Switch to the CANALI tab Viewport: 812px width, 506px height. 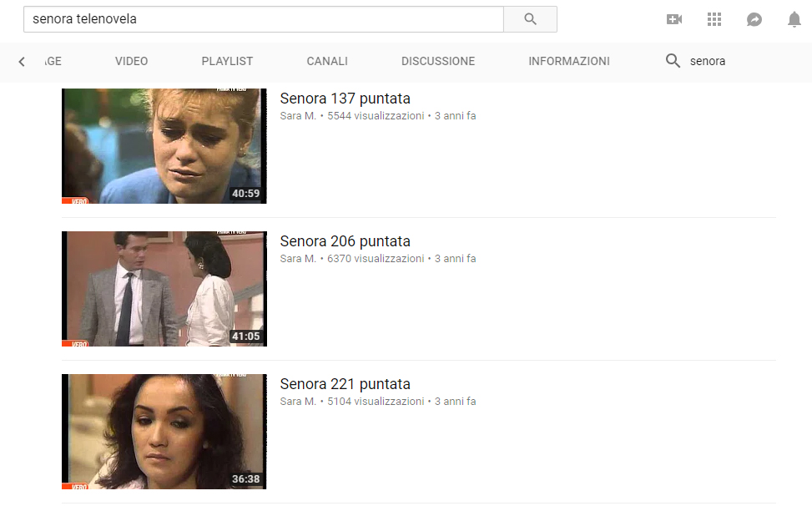[x=327, y=61]
